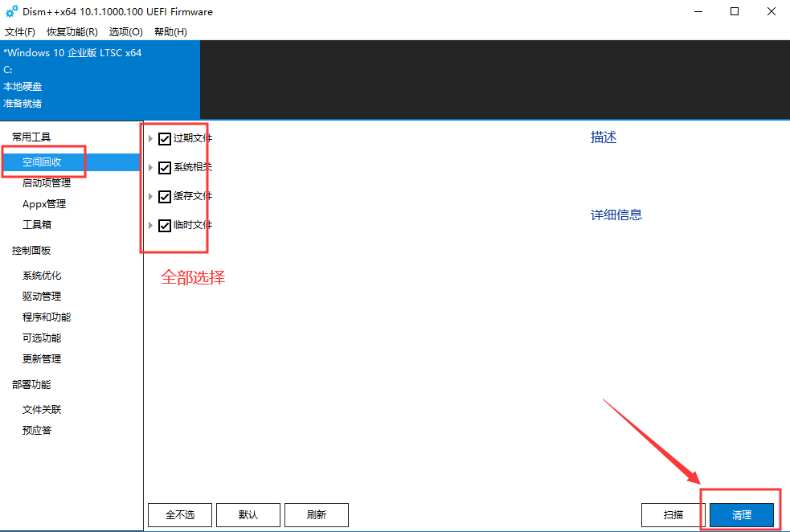790x532 pixels.
Task: Uncheck the 过期文件 checkbox
Action: [166, 138]
